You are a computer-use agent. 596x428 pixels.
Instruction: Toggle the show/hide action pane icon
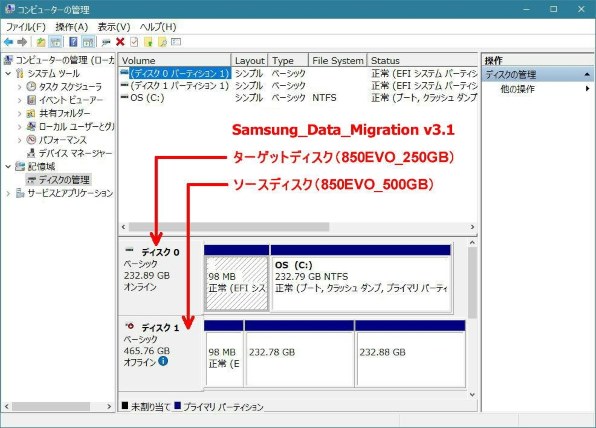pyautogui.click(x=88, y=42)
